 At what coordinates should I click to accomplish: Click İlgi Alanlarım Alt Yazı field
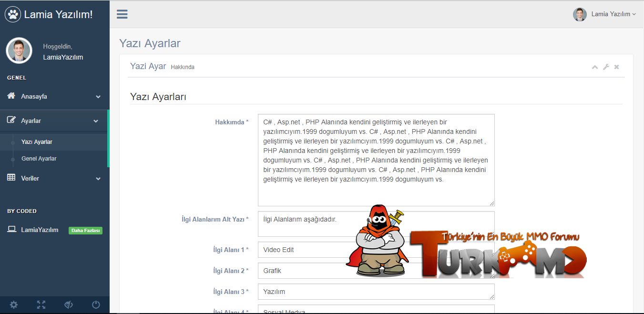pos(376,224)
